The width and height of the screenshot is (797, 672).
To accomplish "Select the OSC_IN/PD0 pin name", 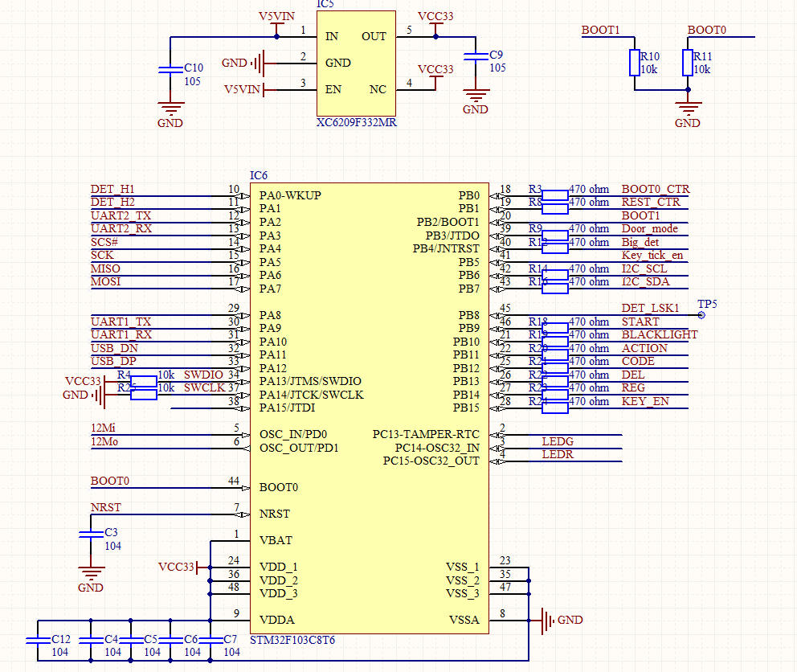I will [x=293, y=434].
